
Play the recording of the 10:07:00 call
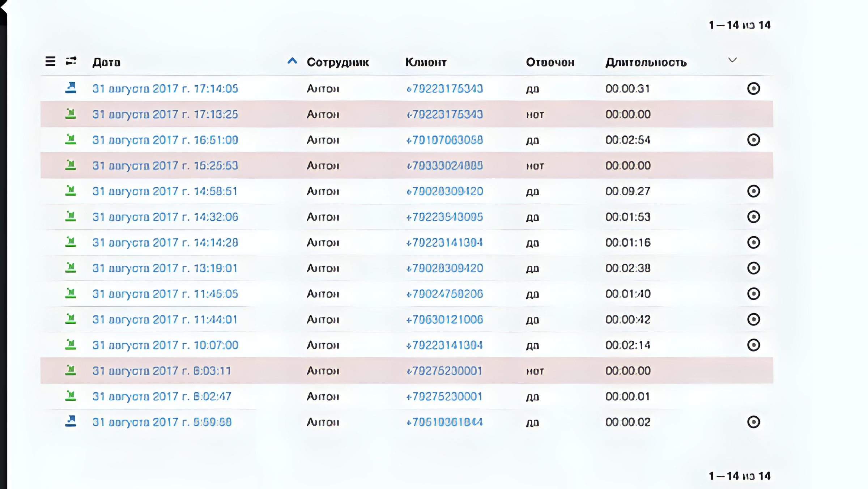[x=754, y=345]
